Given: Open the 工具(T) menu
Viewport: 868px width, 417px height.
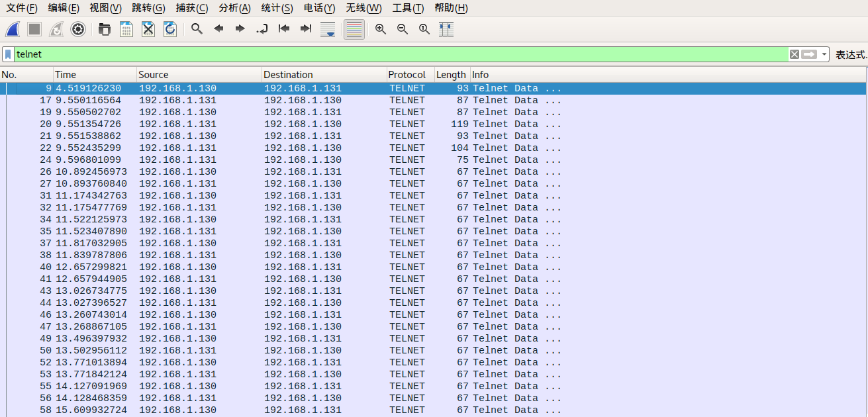Looking at the screenshot, I should pos(408,8).
